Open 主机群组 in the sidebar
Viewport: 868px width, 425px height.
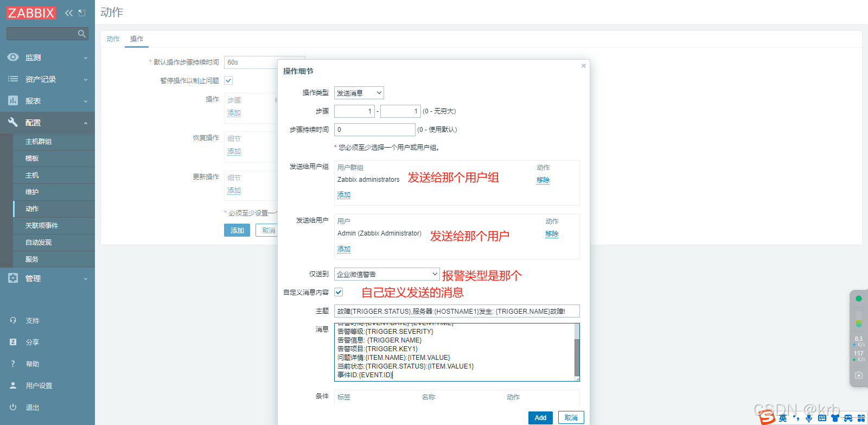coord(54,142)
